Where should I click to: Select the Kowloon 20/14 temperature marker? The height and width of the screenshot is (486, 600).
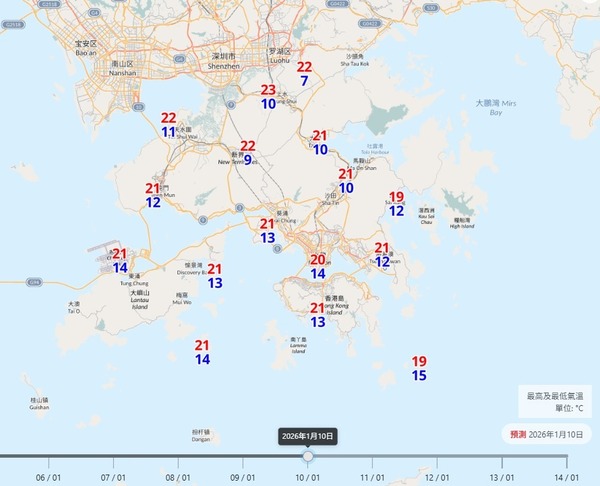(318, 266)
